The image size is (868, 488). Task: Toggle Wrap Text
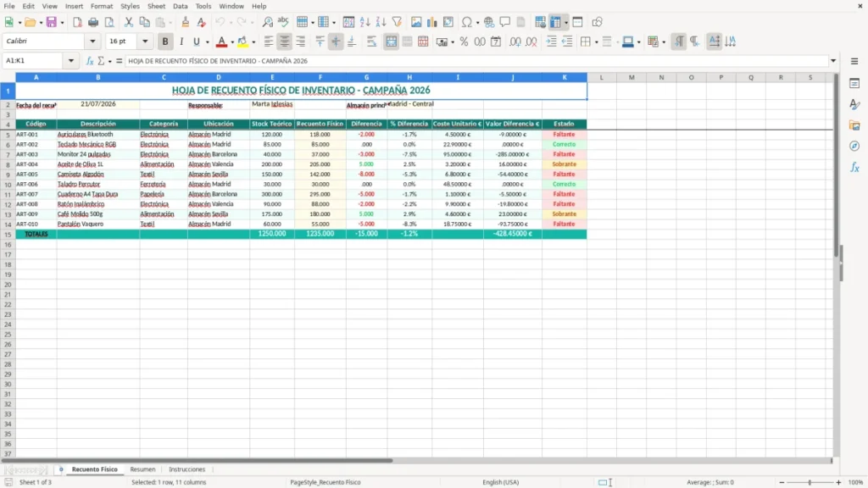371,42
